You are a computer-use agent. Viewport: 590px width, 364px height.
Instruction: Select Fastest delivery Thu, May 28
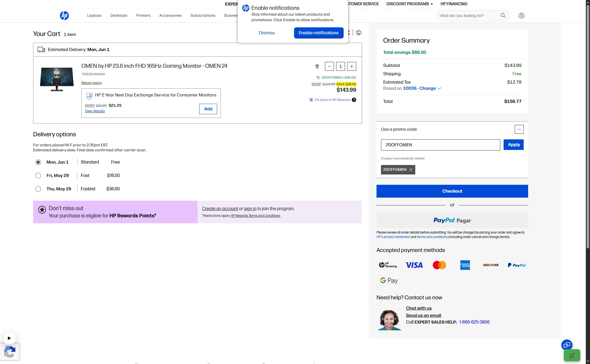[x=38, y=189]
